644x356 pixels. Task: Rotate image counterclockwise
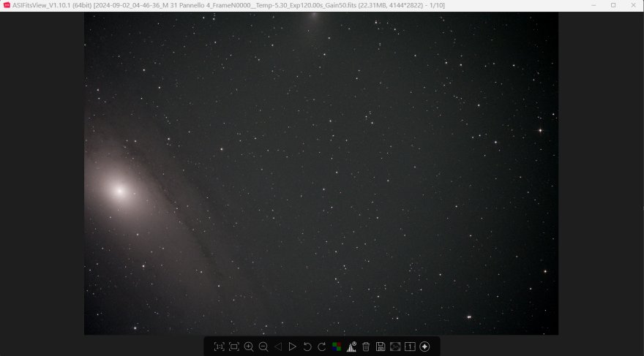(x=307, y=346)
